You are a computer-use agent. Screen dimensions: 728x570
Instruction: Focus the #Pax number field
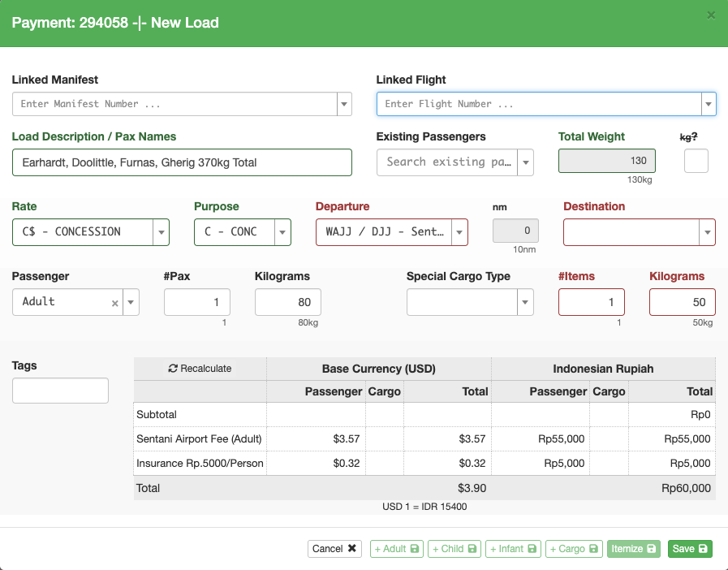196,302
